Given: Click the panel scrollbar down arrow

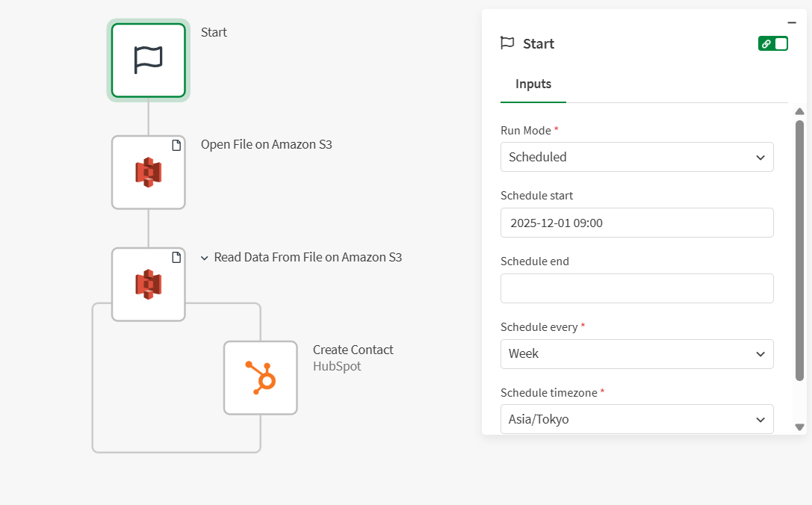Looking at the screenshot, I should (799, 427).
